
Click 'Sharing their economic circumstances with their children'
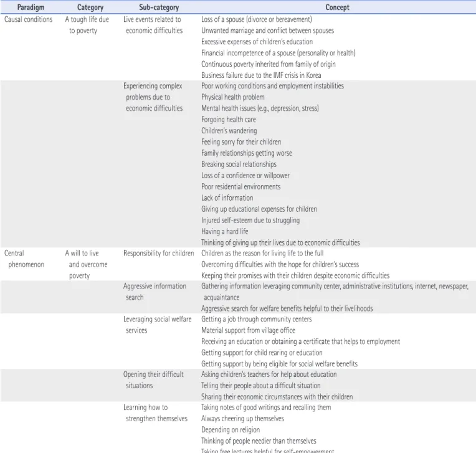(x=277, y=397)
